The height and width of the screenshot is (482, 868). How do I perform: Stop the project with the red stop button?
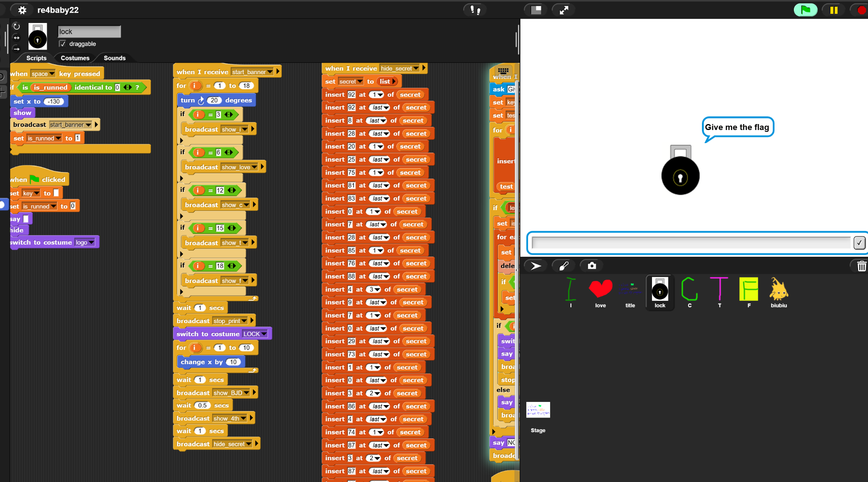[861, 10]
